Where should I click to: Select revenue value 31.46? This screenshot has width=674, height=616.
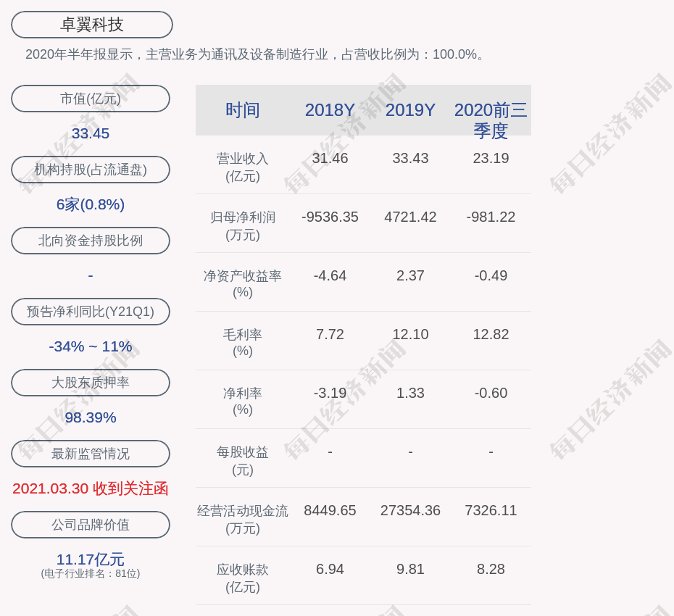330,158
